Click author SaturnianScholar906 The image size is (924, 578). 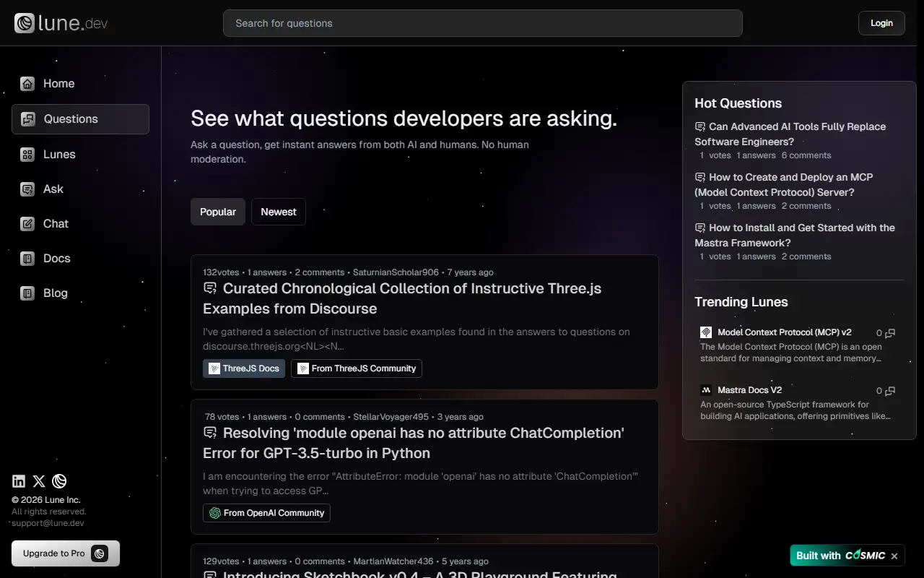point(396,272)
